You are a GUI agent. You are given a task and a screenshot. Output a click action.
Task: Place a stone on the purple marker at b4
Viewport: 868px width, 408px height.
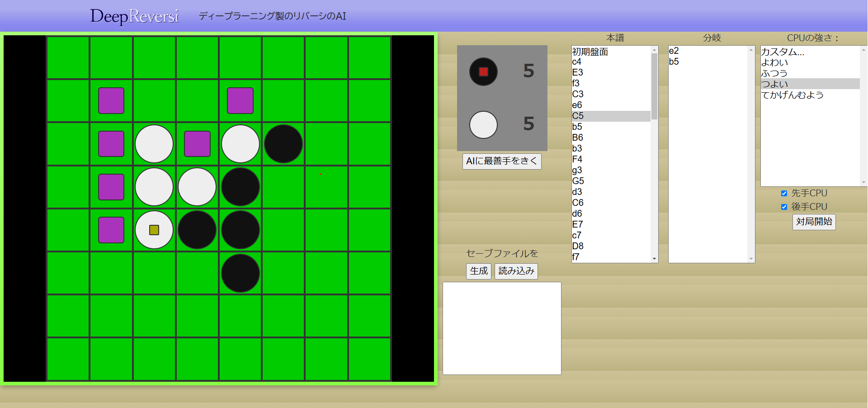(111, 187)
